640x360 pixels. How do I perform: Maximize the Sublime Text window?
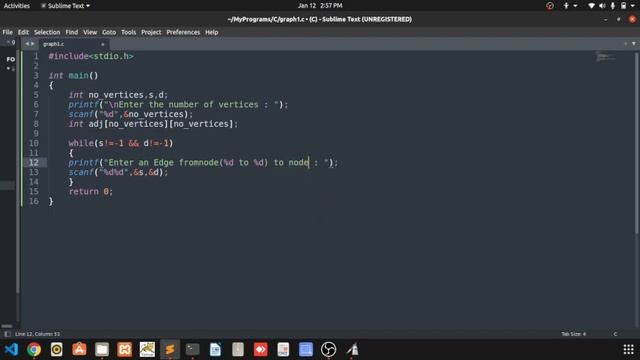(619, 19)
